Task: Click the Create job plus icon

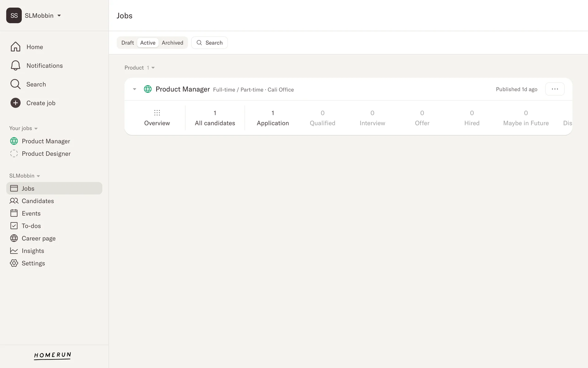Action: click(x=15, y=103)
